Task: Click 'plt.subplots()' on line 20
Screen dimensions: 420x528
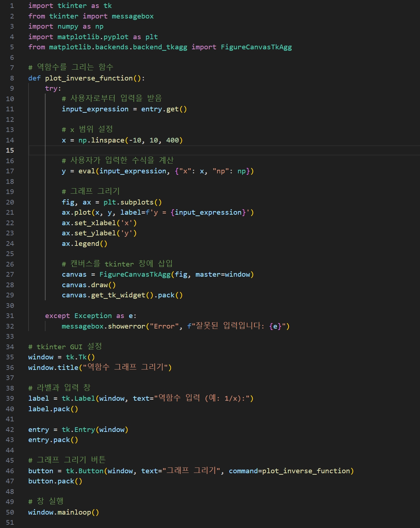Action: point(133,202)
